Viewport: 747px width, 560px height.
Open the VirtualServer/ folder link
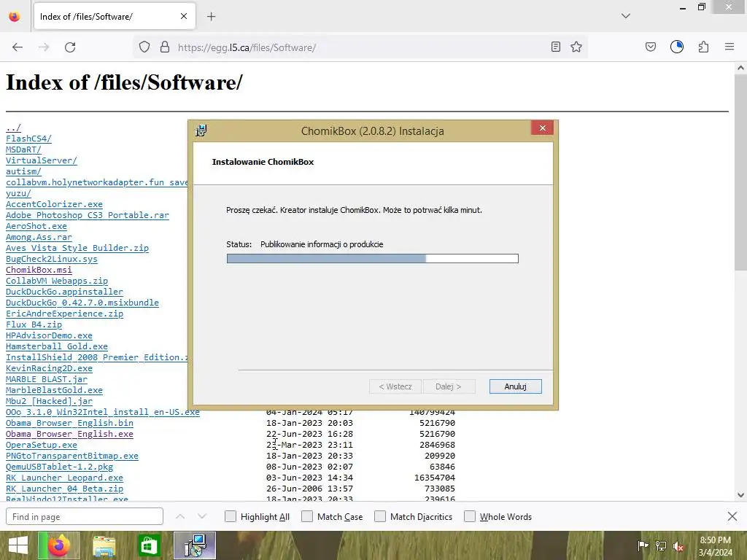(42, 160)
